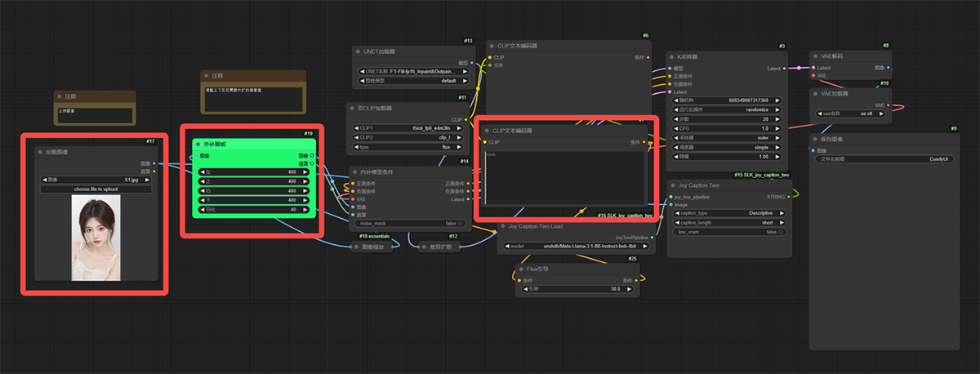Click the 遮罩 output port on 加载图像 node

pos(155,171)
